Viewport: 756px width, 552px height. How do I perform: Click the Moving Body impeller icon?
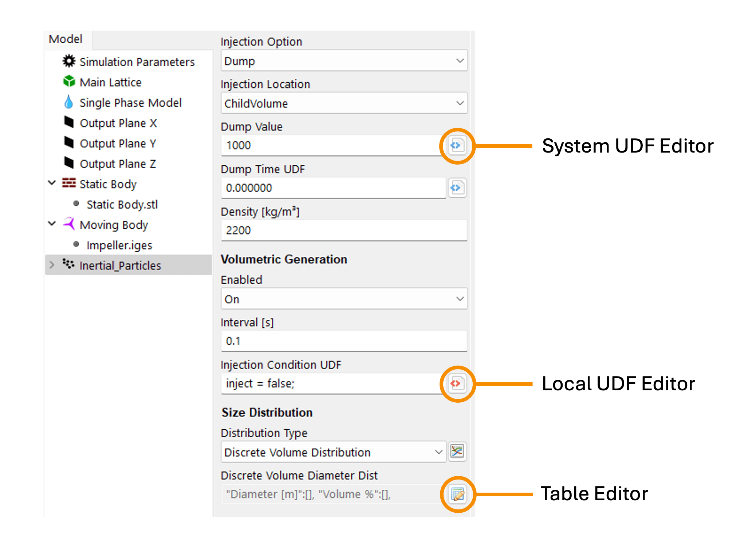[69, 224]
